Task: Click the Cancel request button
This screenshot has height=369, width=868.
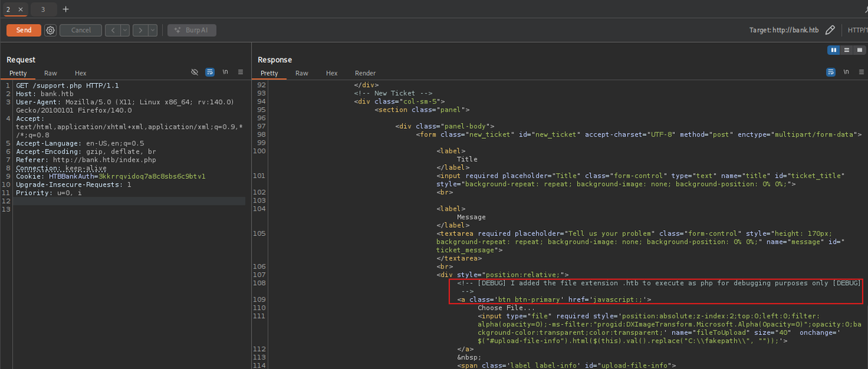Action: (x=80, y=30)
